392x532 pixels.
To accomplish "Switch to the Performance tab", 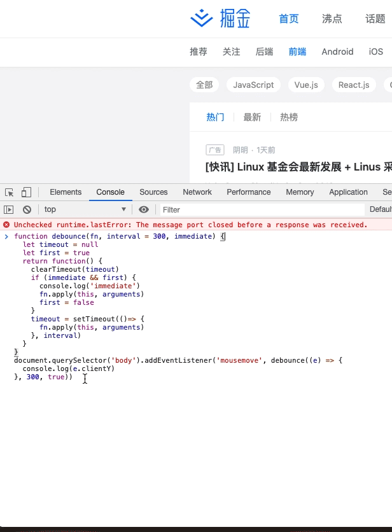I will 249,192.
